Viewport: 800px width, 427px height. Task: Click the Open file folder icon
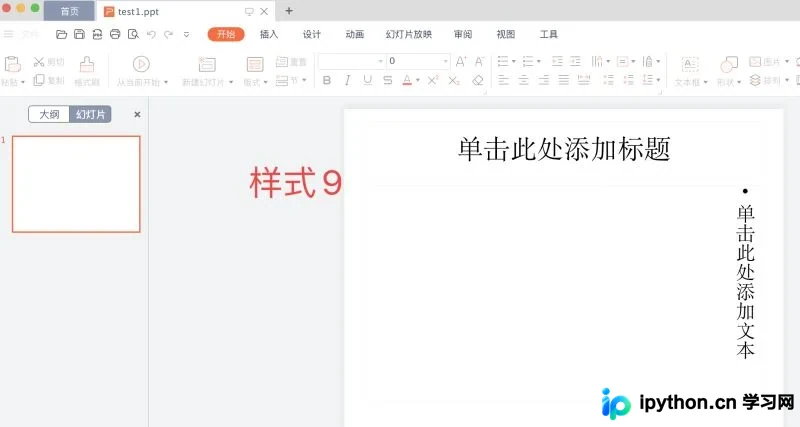point(61,34)
